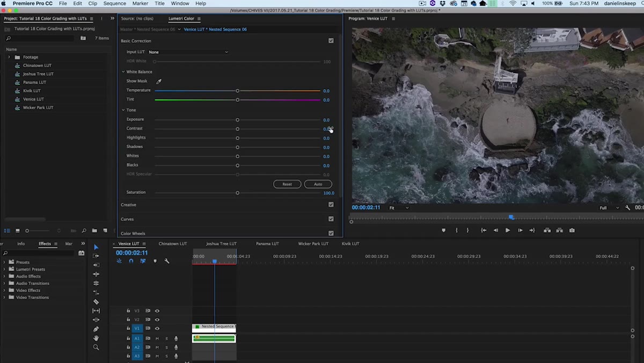The height and width of the screenshot is (363, 644).
Task: Toggle Basic Correction checkbox
Action: pos(331,41)
